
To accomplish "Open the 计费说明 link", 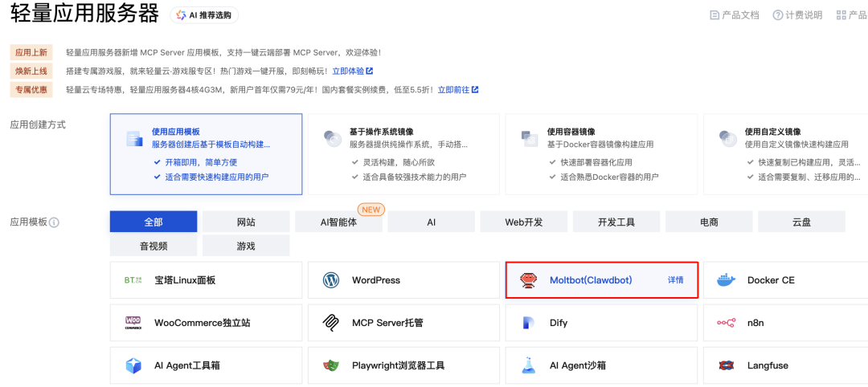I will (x=798, y=15).
